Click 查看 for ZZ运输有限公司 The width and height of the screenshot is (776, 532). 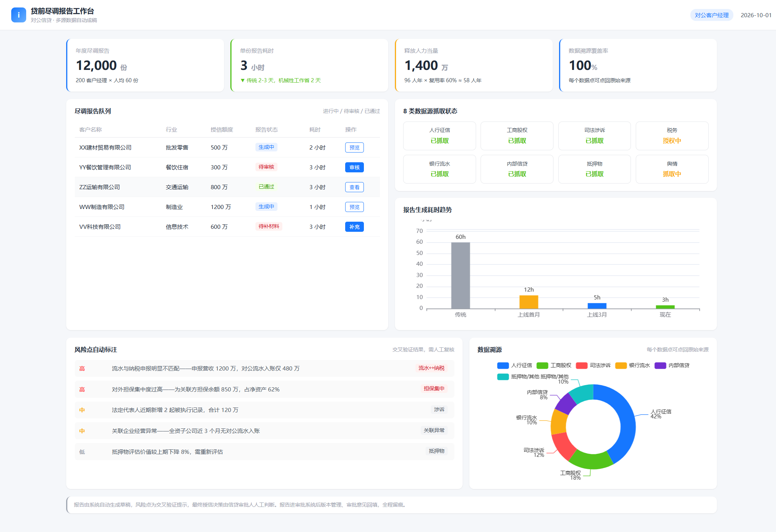tap(354, 187)
